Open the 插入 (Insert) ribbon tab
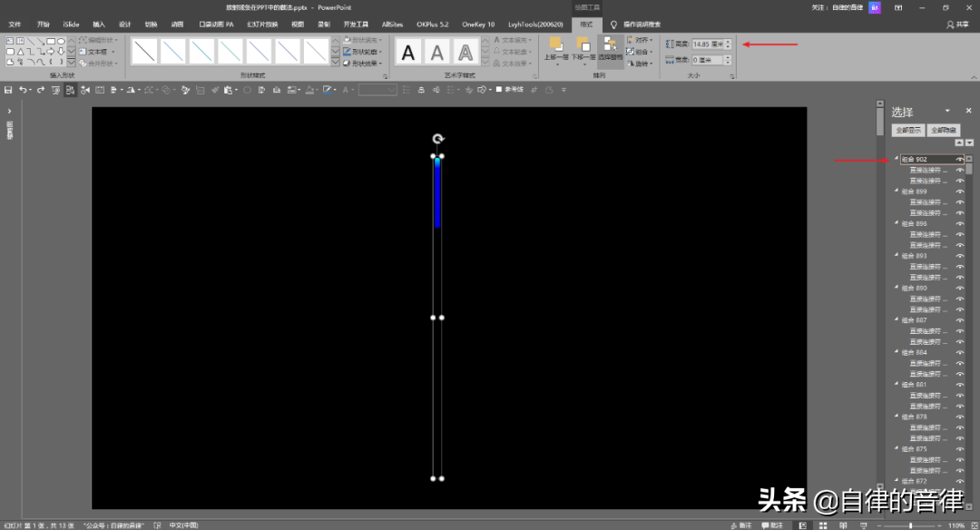Viewport: 980px width, 530px height. pos(99,25)
